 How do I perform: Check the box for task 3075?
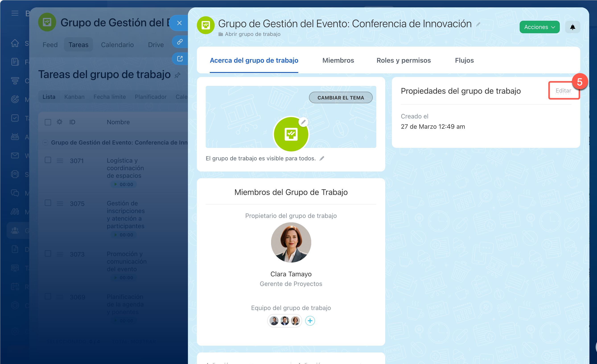point(48,203)
